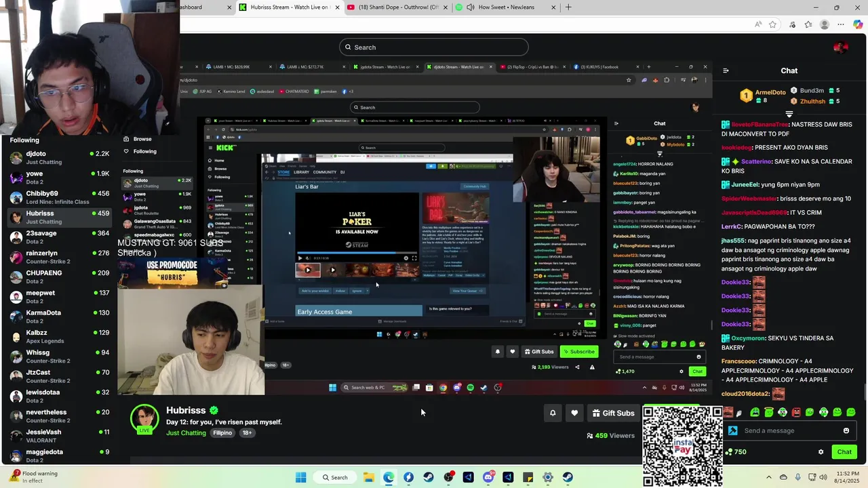Open lewisdotaa channel in sidebar
868x488 pixels.
coord(58,396)
